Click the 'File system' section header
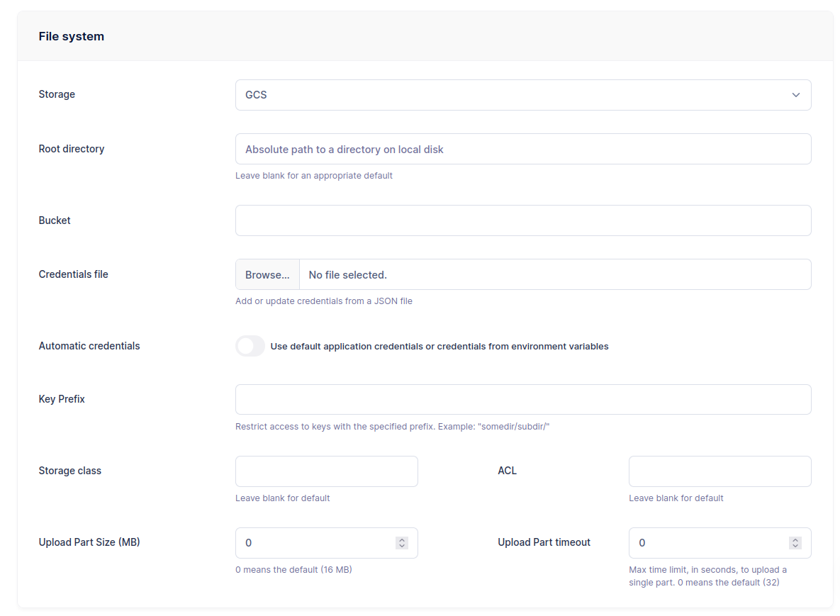The width and height of the screenshot is (840, 616). tap(71, 36)
